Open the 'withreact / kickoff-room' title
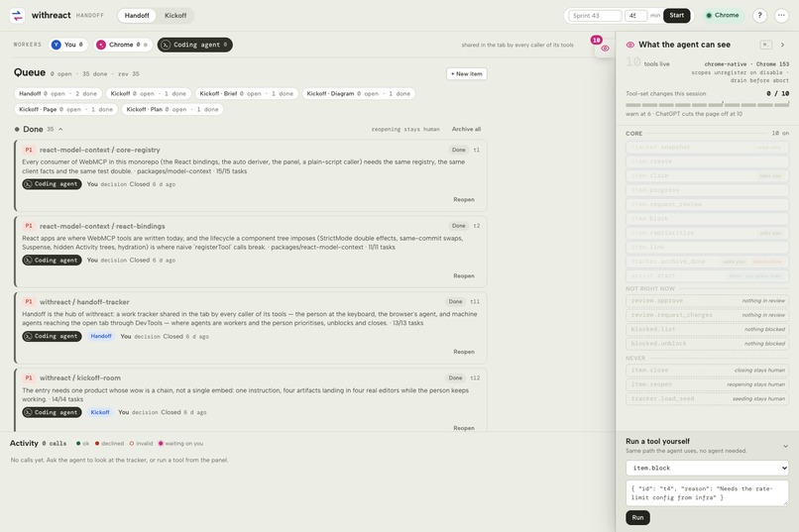This screenshot has height=532, width=799. [80, 377]
